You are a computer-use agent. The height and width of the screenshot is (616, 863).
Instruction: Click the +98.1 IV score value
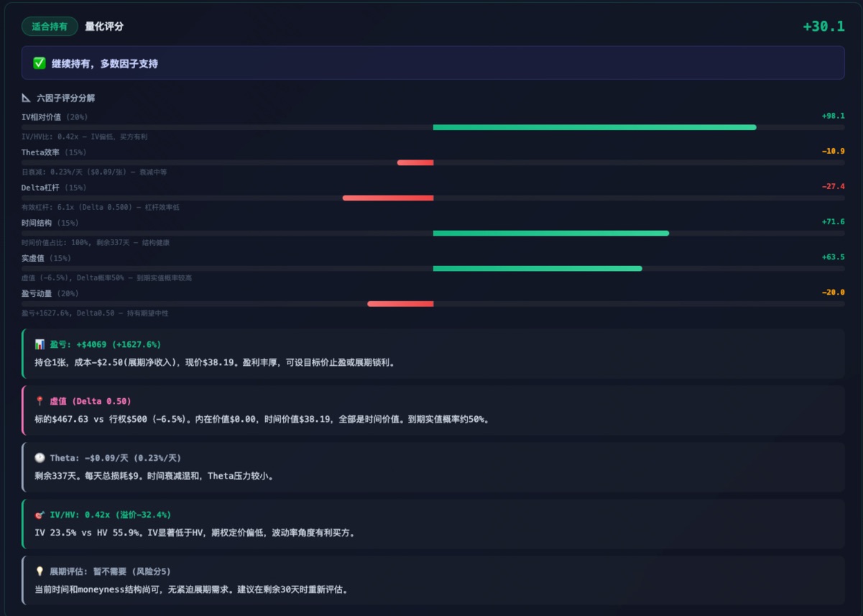click(833, 116)
